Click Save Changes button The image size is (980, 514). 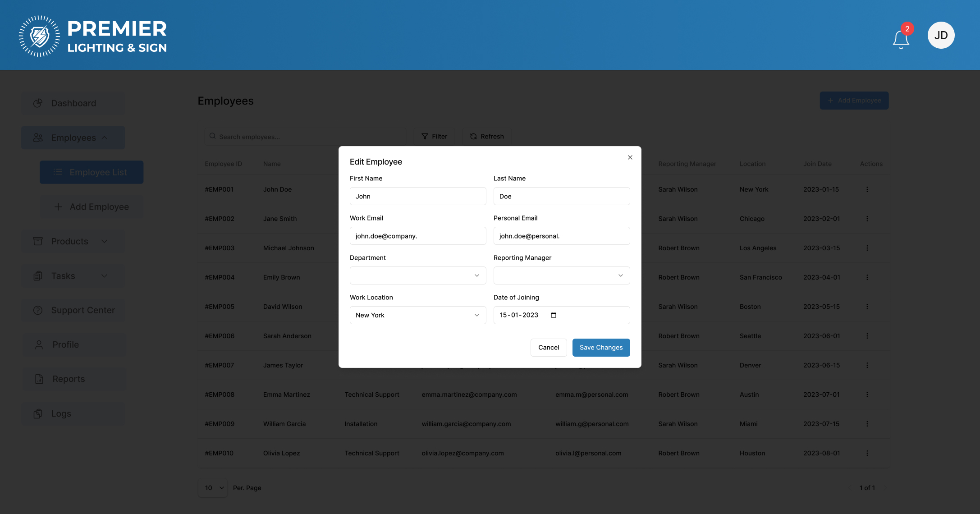click(601, 348)
